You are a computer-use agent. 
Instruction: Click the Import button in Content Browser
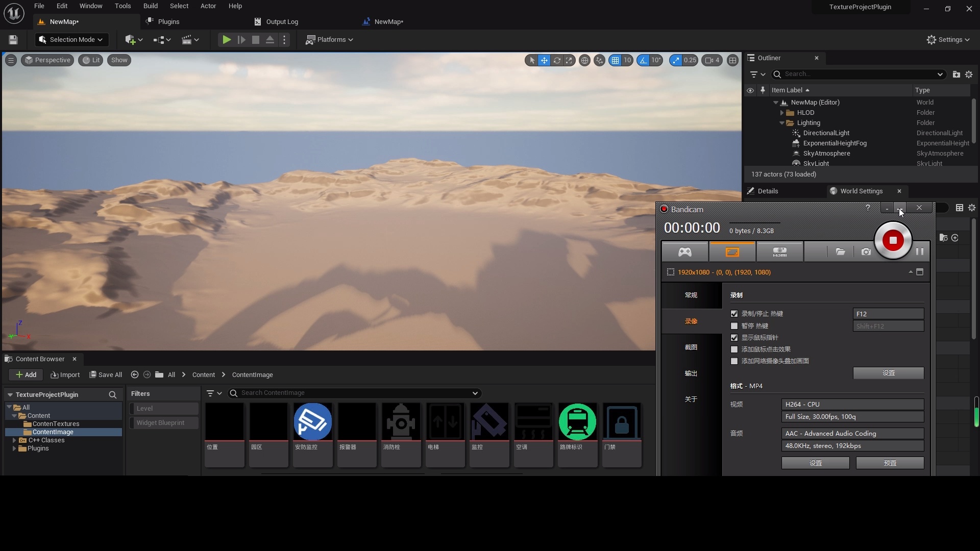(65, 375)
